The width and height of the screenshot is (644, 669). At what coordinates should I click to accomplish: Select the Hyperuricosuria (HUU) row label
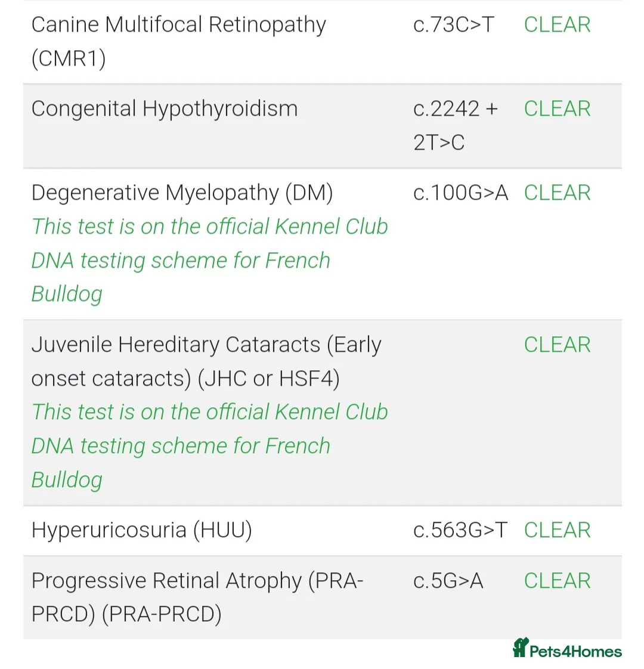141,530
